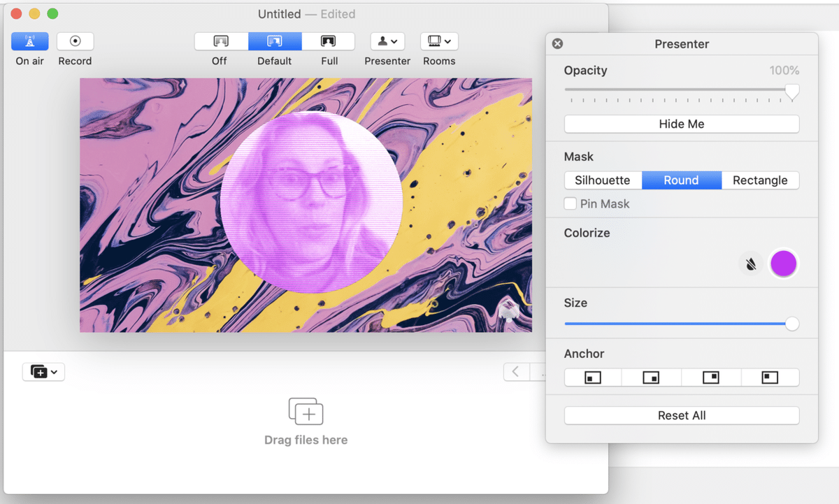
Task: Click the round presenter video preview
Action: point(311,202)
